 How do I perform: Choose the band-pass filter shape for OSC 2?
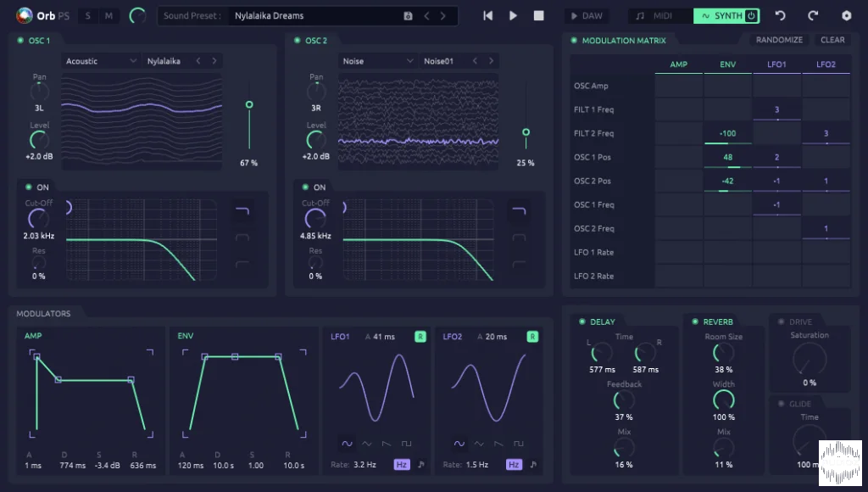pyautogui.click(x=519, y=238)
